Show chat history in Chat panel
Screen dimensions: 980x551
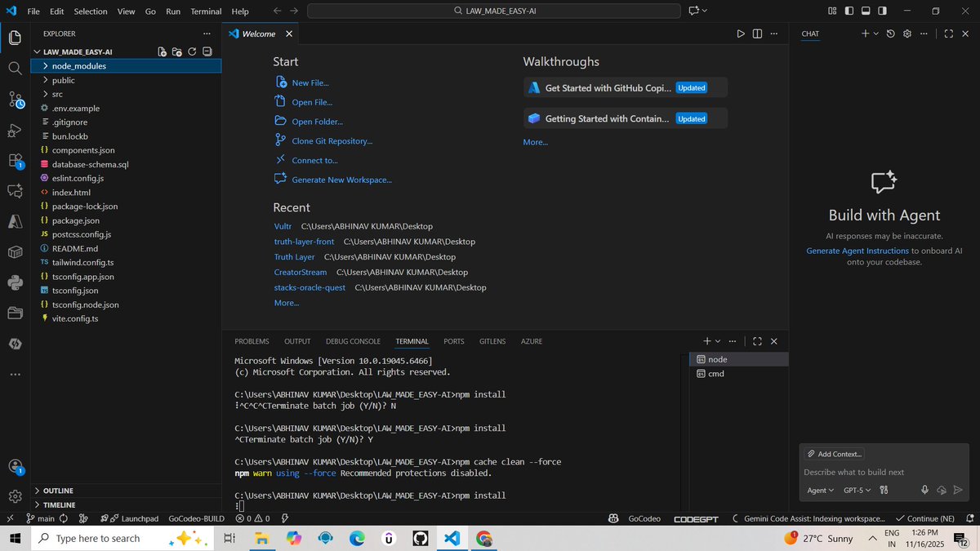coord(891,33)
